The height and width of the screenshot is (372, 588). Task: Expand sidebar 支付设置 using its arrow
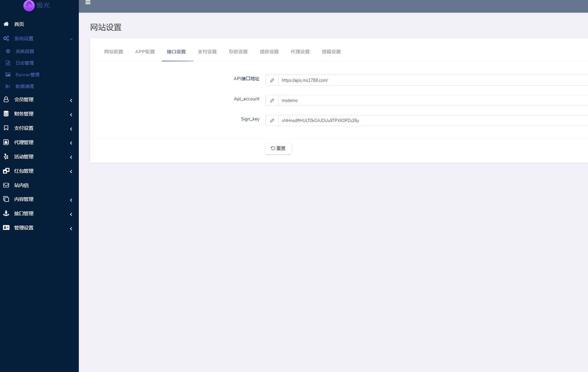(71, 129)
